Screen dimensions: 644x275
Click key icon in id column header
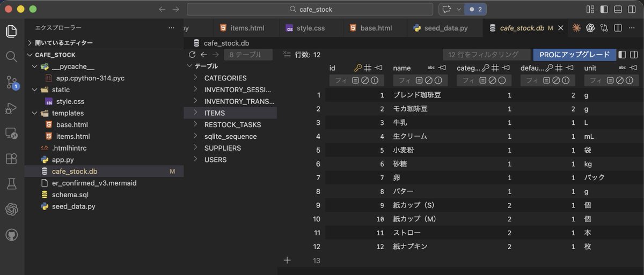pyautogui.click(x=358, y=68)
